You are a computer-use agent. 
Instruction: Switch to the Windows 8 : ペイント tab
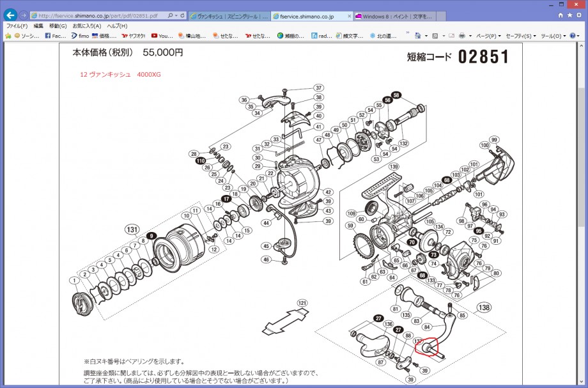[394, 16]
